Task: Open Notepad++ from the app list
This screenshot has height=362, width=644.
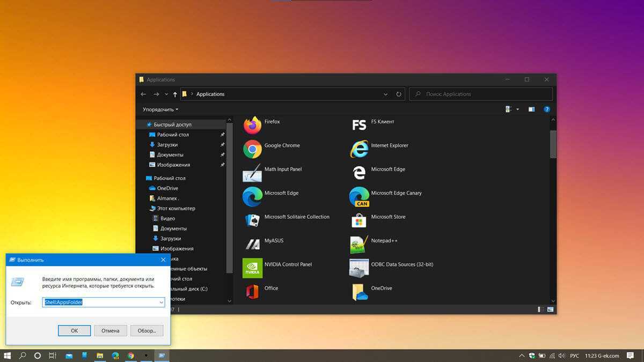Action: pyautogui.click(x=359, y=245)
